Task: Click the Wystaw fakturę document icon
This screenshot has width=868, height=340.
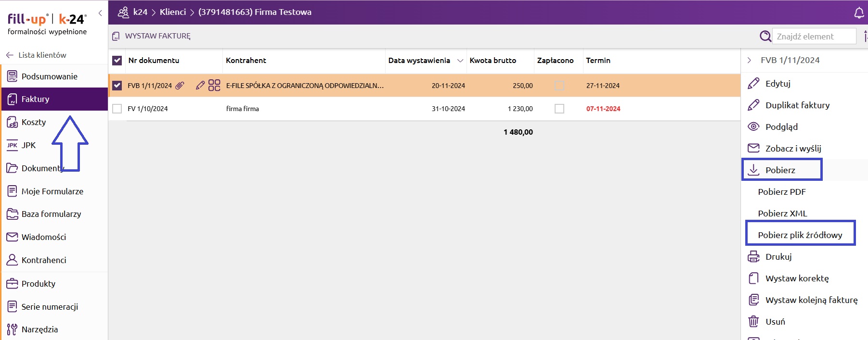Action: coord(116,36)
